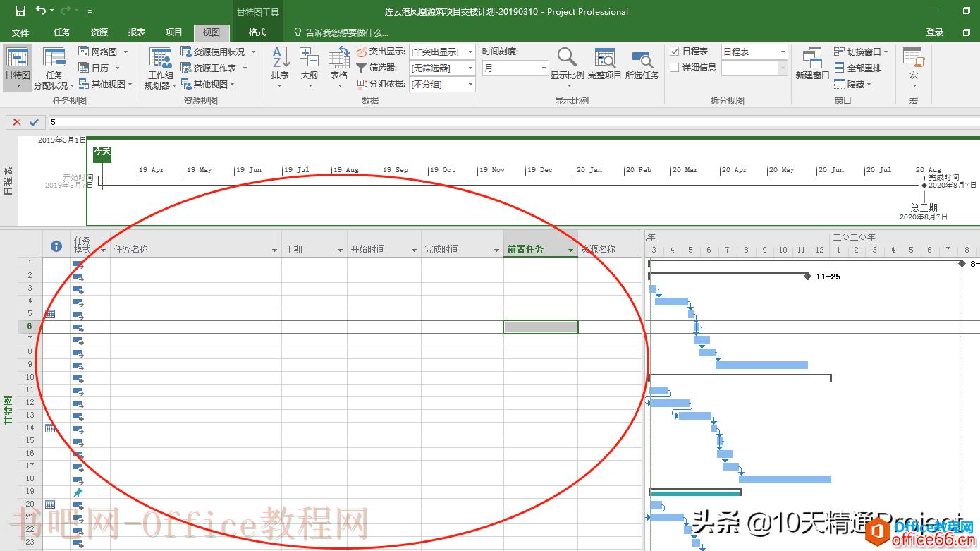Image resolution: width=980 pixels, height=551 pixels.
Task: Open the 筛选器 dropdown
Action: coord(471,68)
